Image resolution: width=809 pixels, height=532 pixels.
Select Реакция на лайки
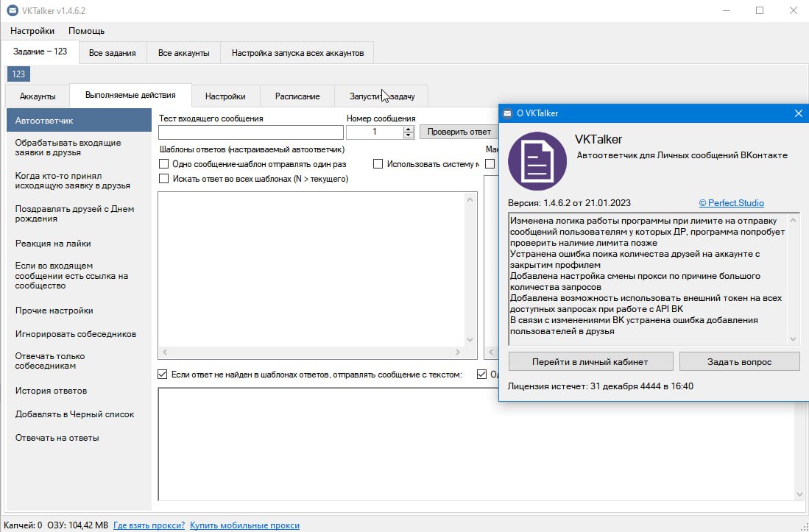coord(79,244)
